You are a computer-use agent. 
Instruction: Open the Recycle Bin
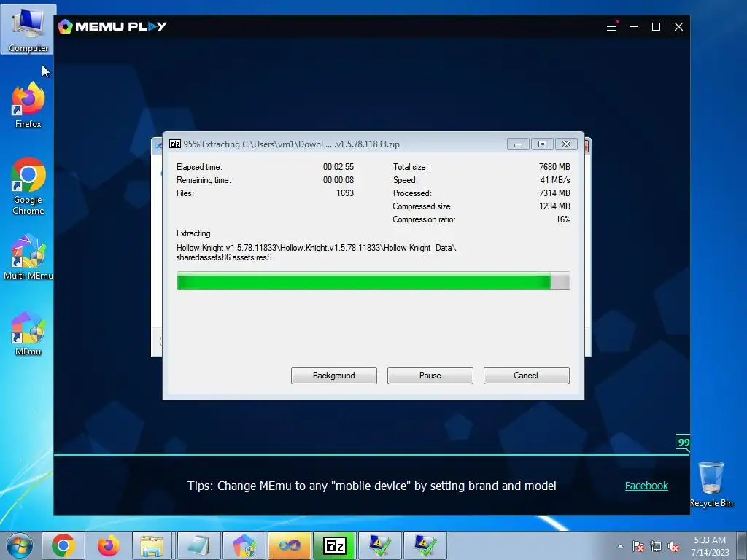click(x=711, y=485)
